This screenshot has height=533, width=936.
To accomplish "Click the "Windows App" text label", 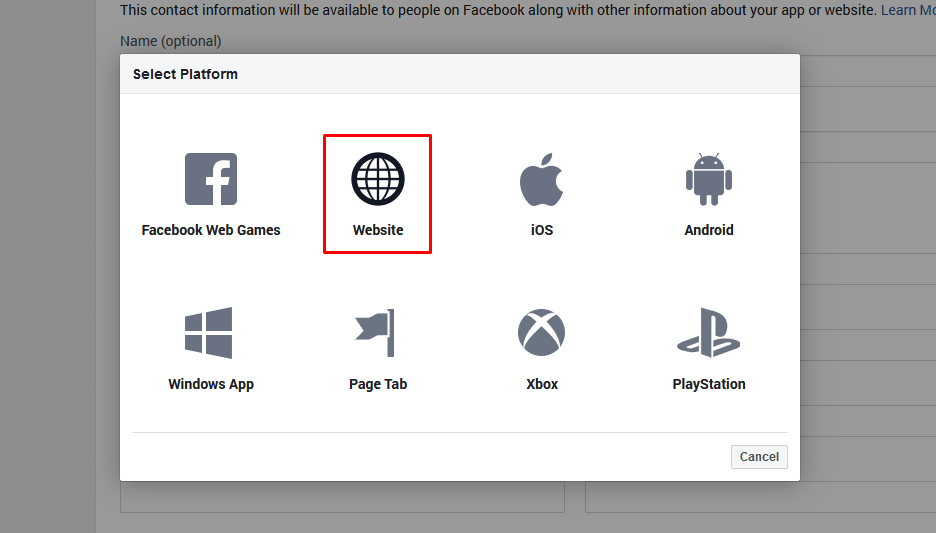I will [211, 384].
